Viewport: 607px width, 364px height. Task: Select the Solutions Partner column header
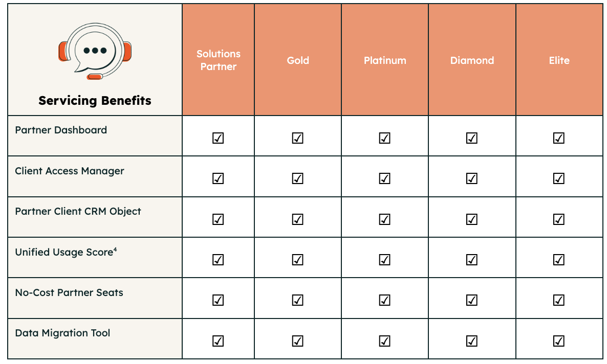219,60
